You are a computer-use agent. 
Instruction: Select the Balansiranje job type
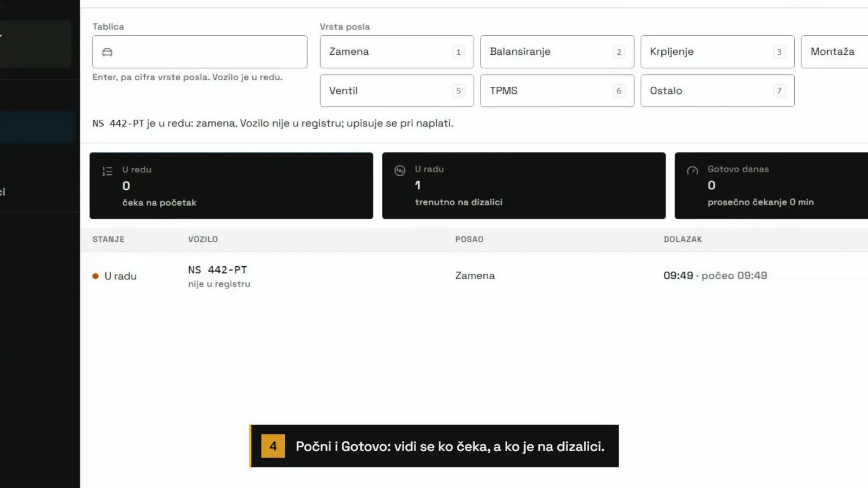click(x=557, y=52)
